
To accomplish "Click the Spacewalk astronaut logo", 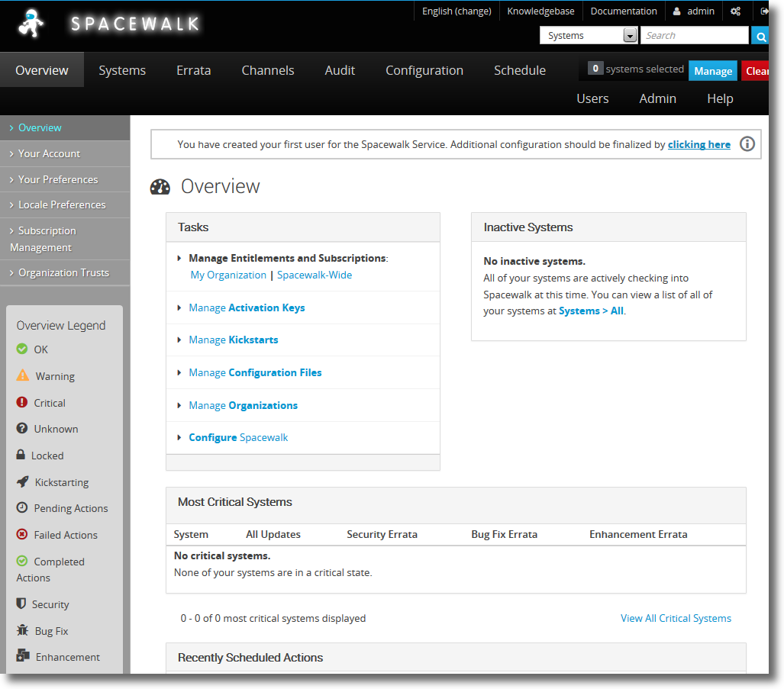I will tap(31, 24).
